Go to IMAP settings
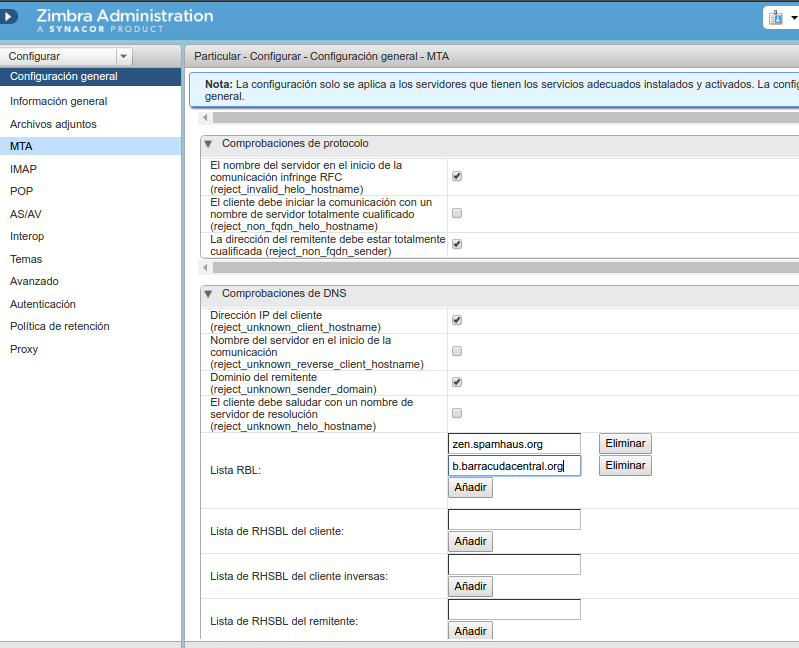This screenshot has width=799, height=648. [x=23, y=169]
